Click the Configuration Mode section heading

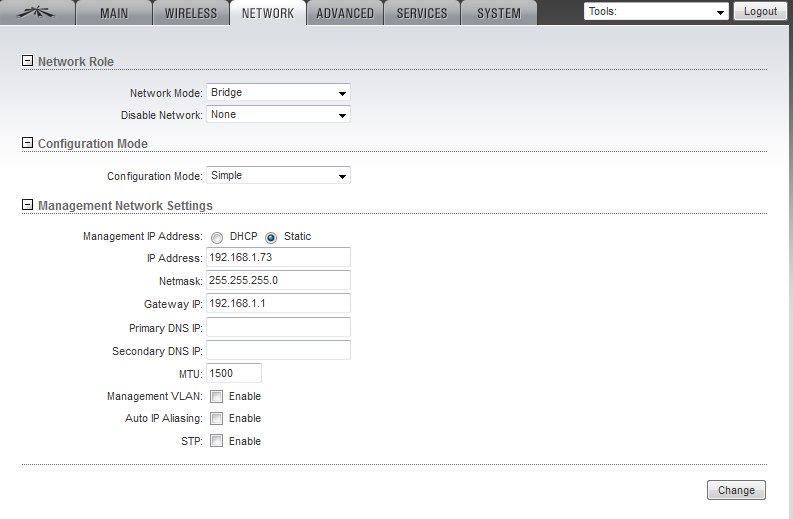coord(93,144)
